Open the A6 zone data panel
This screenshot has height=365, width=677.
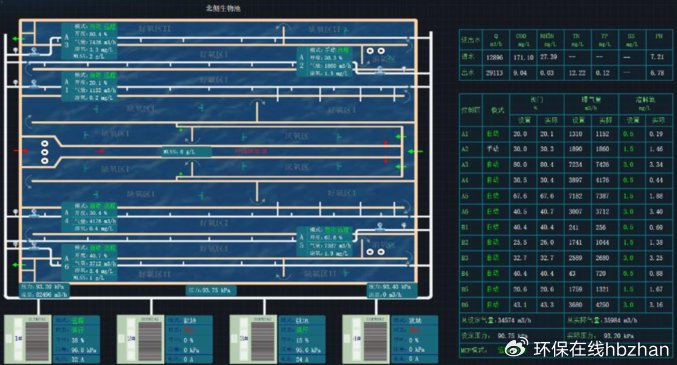point(89,263)
